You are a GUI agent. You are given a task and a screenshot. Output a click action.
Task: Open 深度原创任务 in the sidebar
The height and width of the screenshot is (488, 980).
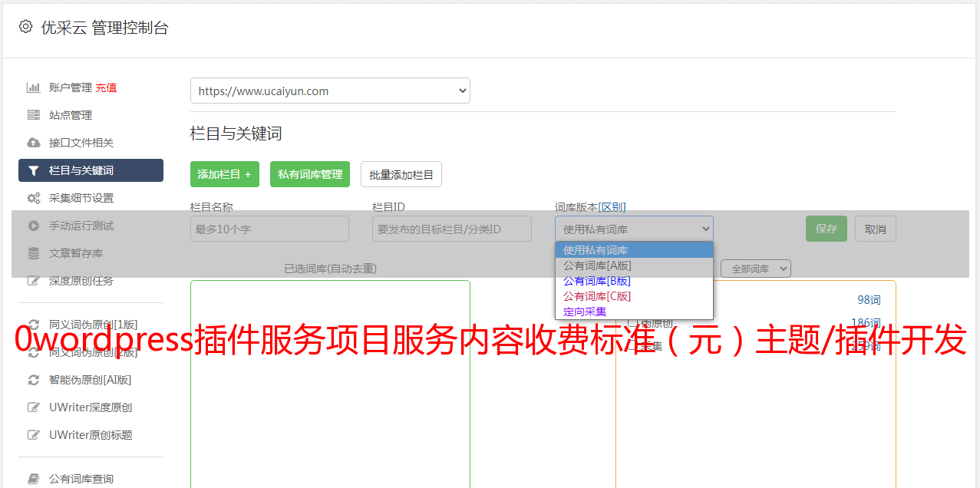pos(81,281)
